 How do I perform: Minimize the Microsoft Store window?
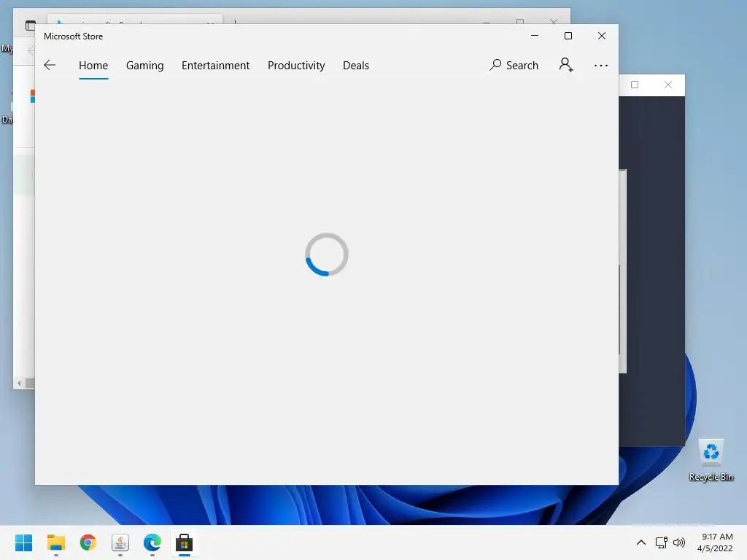point(535,36)
